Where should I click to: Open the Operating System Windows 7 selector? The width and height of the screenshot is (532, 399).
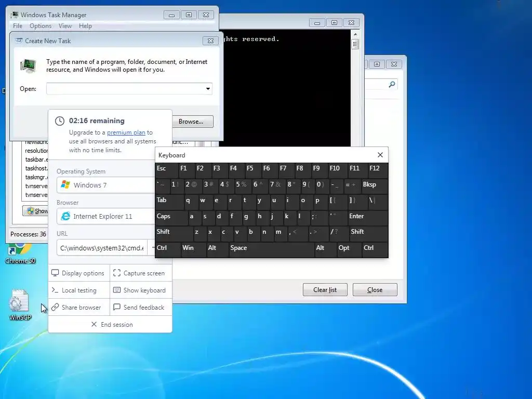[105, 185]
